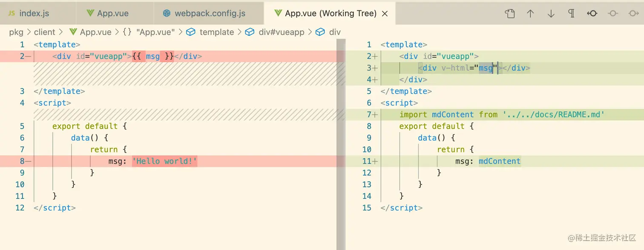Click the Vue logo on App.vue tab
The image size is (644, 250).
point(90,13)
